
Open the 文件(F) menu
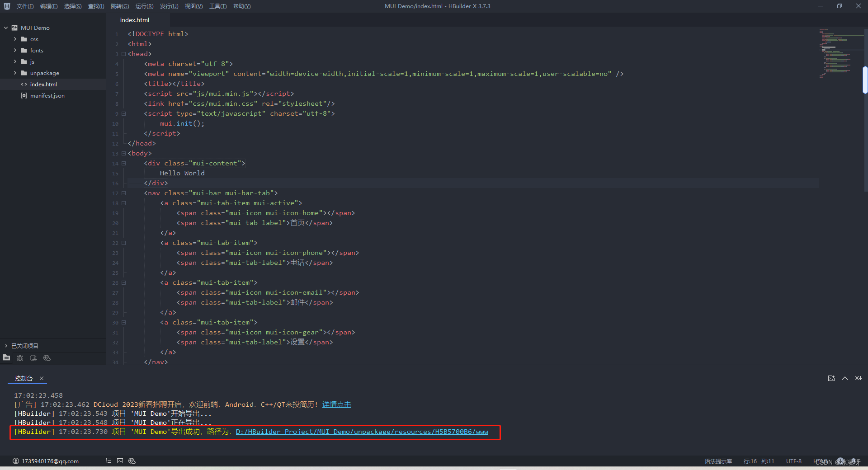coord(25,6)
